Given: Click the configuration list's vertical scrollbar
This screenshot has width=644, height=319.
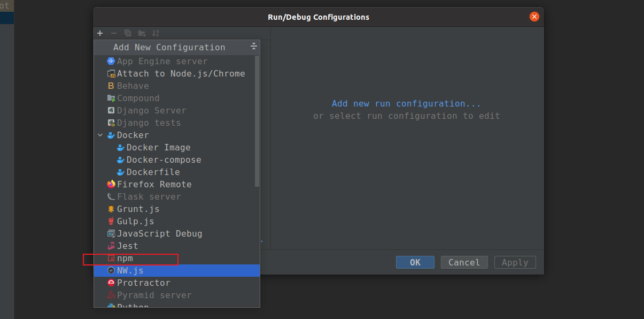Looking at the screenshot, I should coord(257,120).
